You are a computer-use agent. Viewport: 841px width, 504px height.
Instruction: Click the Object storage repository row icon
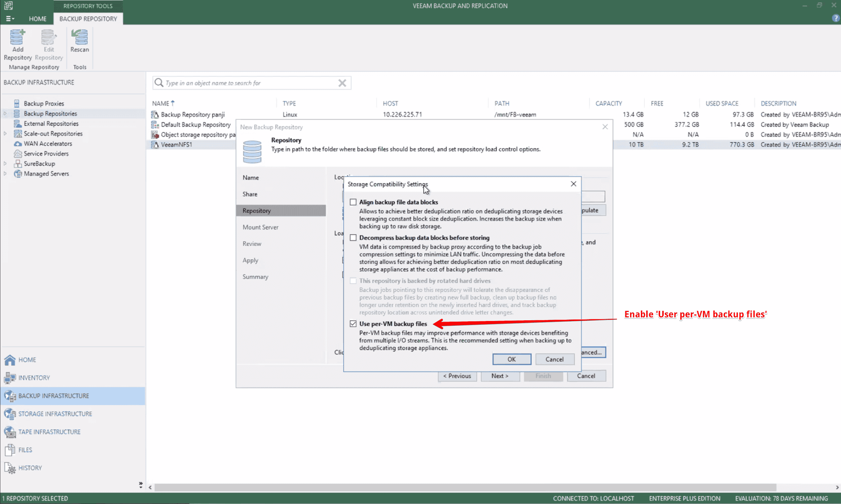pos(155,135)
